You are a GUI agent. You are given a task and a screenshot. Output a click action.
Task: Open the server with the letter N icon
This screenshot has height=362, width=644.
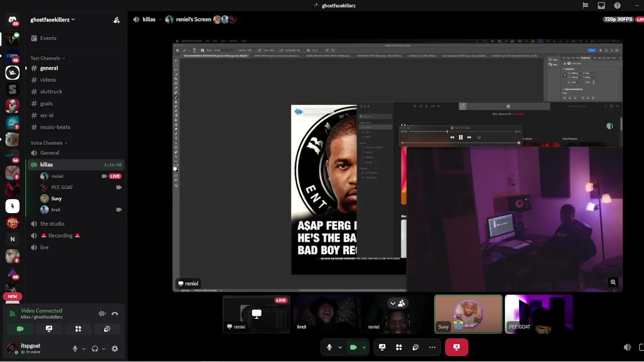13,239
